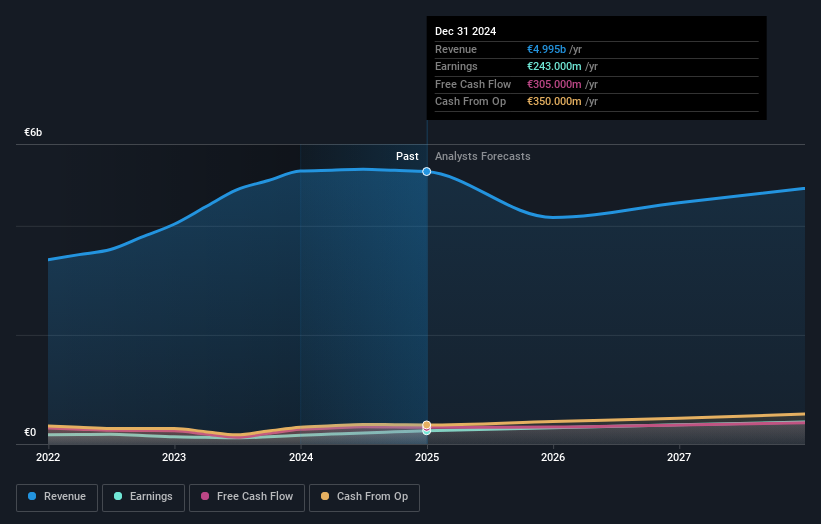Click the 2023 x-axis label
The image size is (821, 524).
(x=174, y=457)
